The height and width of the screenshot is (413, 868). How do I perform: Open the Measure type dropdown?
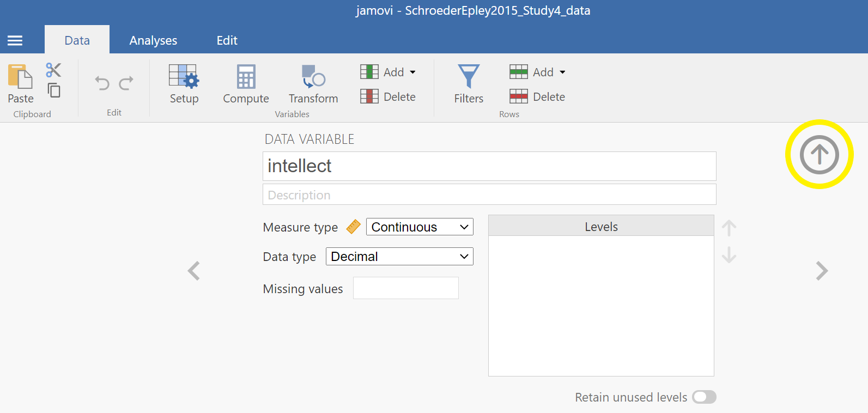pyautogui.click(x=419, y=227)
